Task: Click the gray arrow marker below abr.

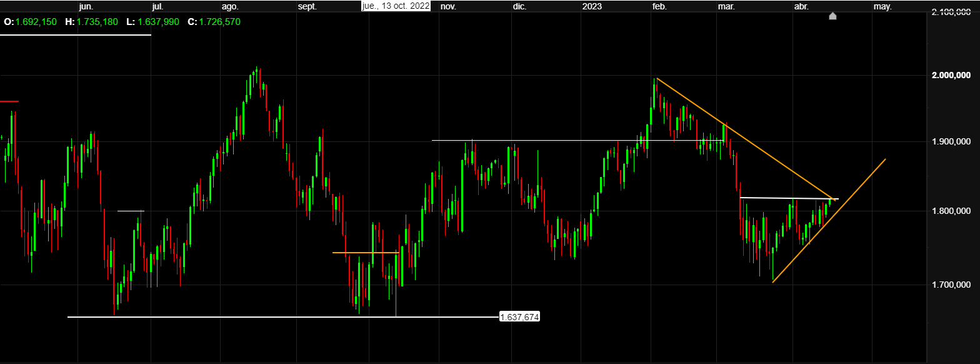Action: pyautogui.click(x=832, y=16)
